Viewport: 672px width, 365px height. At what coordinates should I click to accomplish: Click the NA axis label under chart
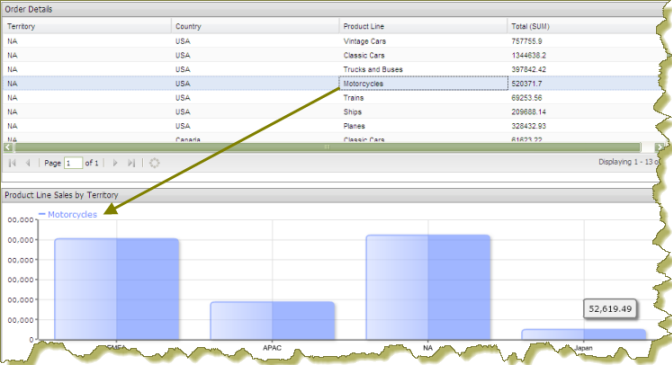(428, 348)
